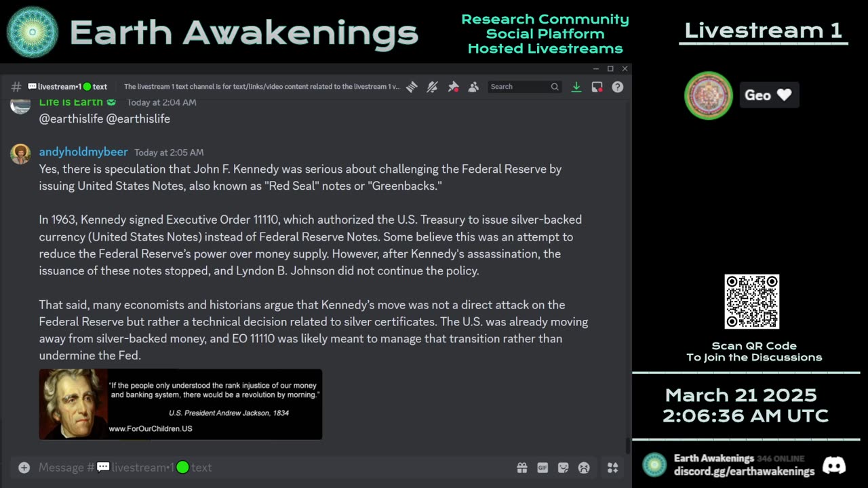The width and height of the screenshot is (868, 488).
Task: Click the Earth Awakenings server icon near the invite
Action: click(654, 465)
